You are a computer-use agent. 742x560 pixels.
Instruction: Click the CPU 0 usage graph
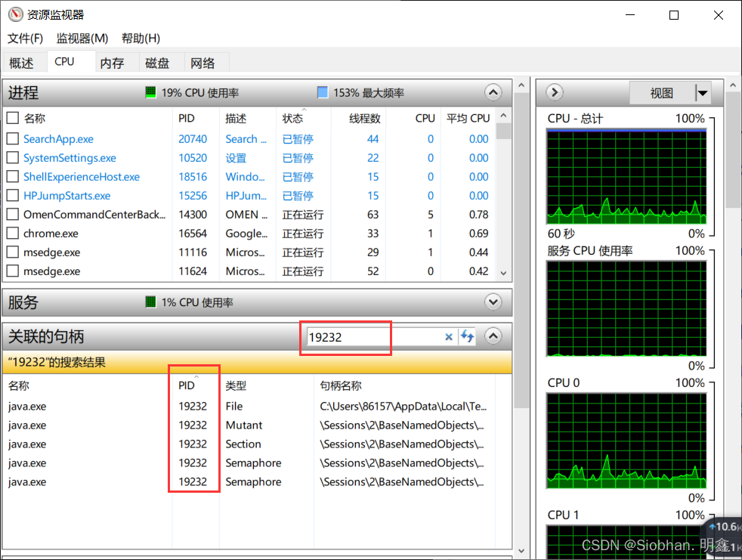click(x=626, y=441)
